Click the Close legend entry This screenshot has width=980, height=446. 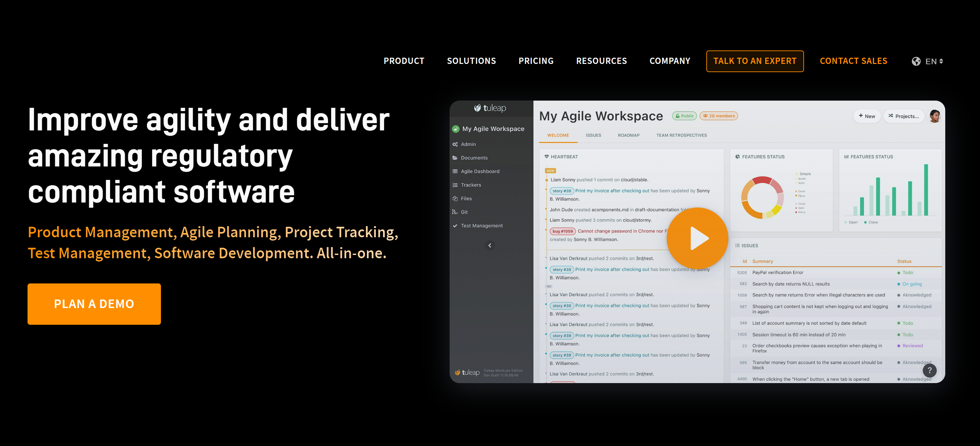(871, 223)
